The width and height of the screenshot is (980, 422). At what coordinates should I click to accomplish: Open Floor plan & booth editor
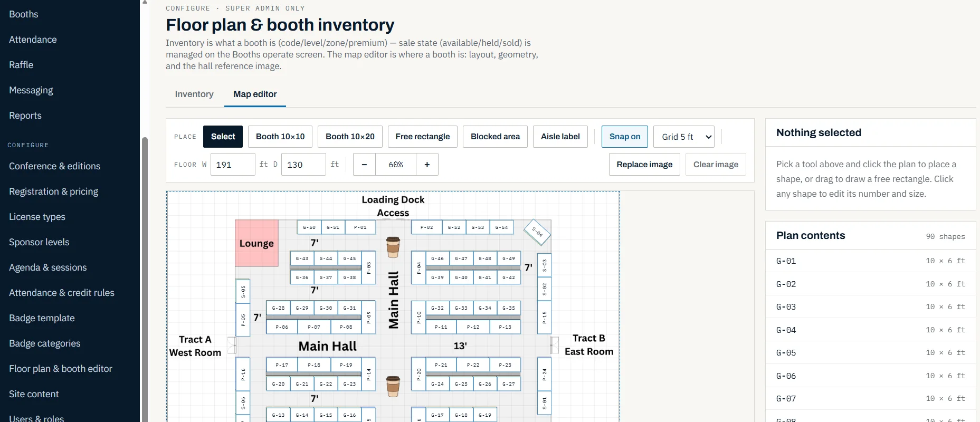pyautogui.click(x=61, y=369)
